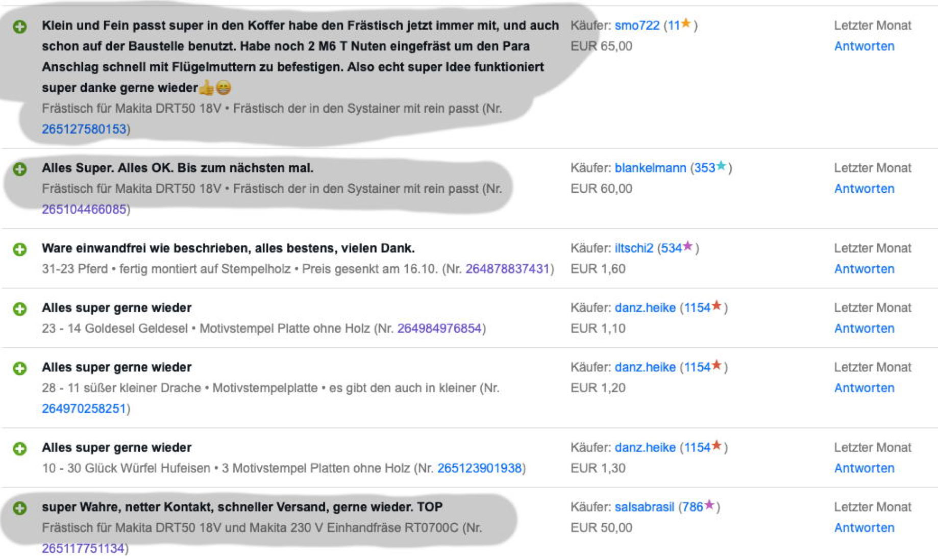Open buyer profile salsabrasil

click(644, 507)
